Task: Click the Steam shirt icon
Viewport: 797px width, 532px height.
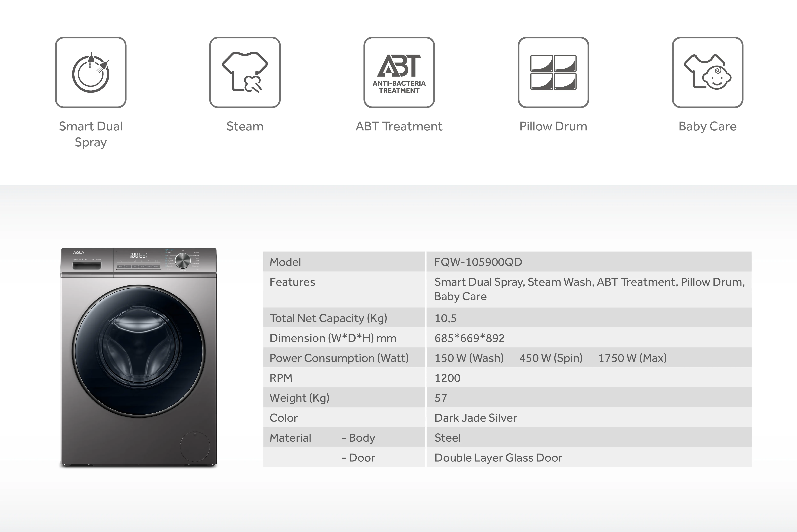Action: (245, 73)
